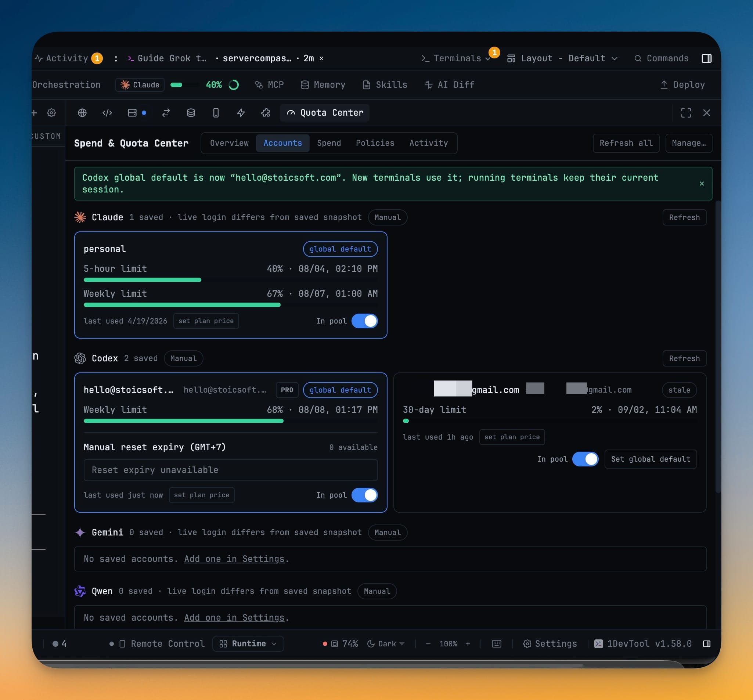Open the globe browser panel icon
Image resolution: width=753 pixels, height=700 pixels.
coord(82,113)
